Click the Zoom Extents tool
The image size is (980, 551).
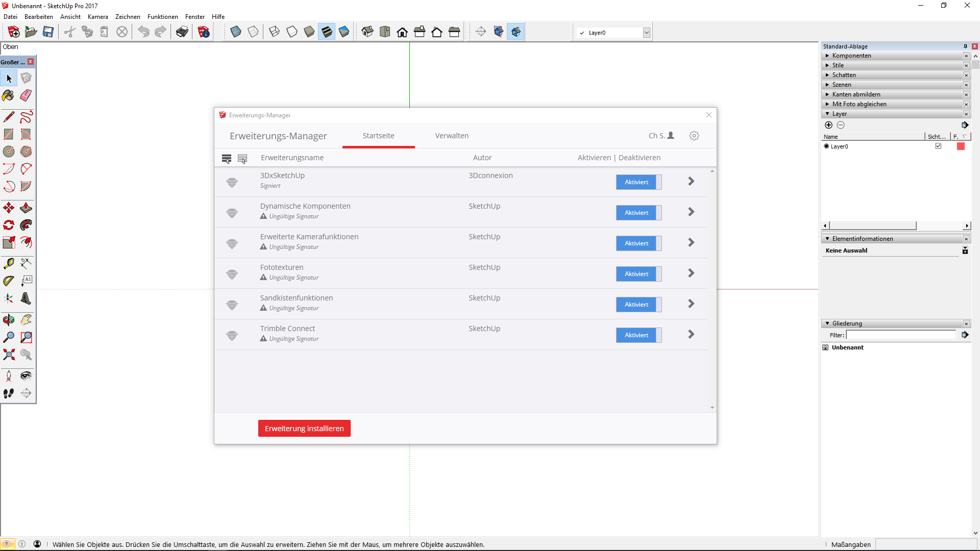(9, 355)
